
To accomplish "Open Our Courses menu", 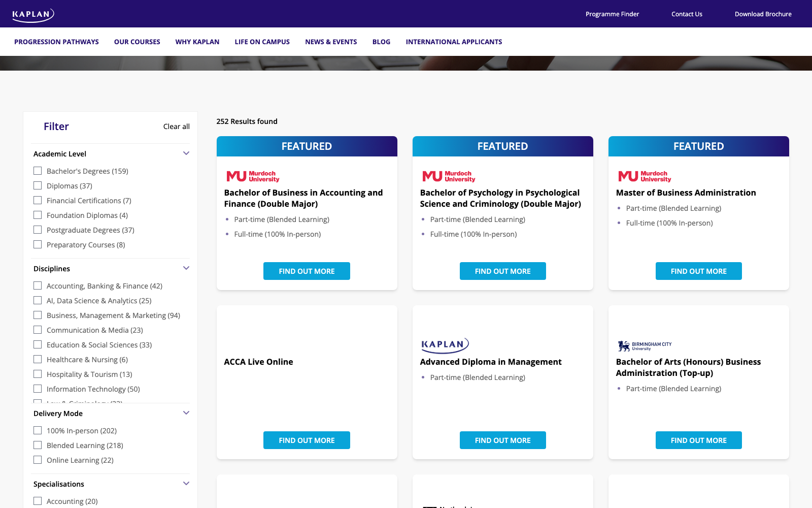I will coord(137,42).
